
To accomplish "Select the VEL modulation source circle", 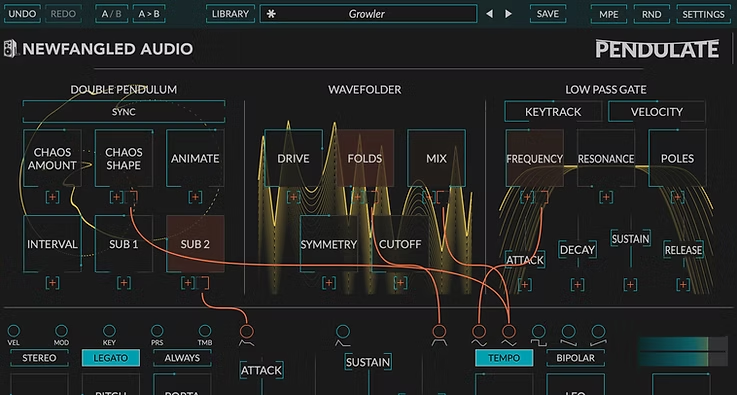I will [14, 331].
